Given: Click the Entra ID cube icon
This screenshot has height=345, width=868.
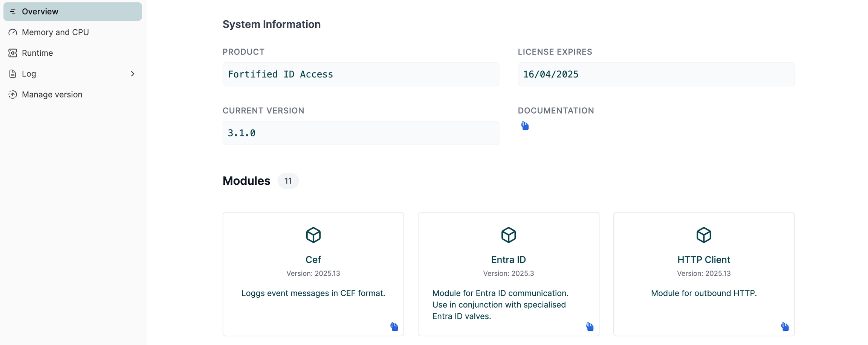Looking at the screenshot, I should pyautogui.click(x=508, y=235).
